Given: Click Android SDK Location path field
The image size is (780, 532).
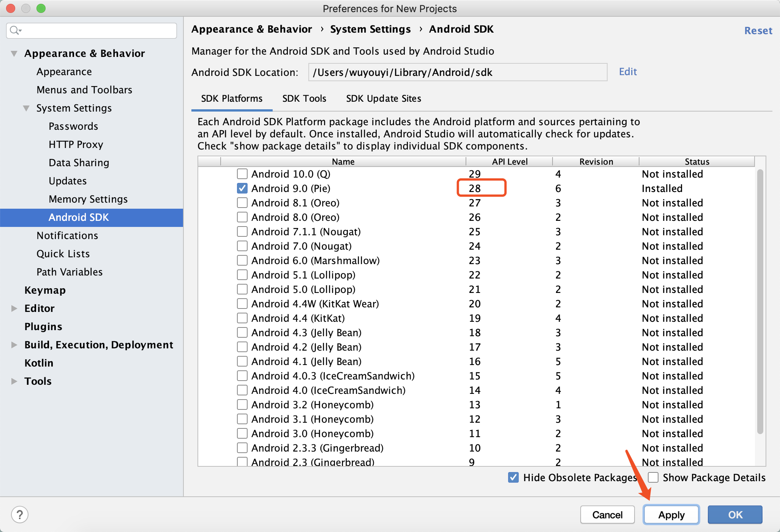Looking at the screenshot, I should [x=458, y=72].
